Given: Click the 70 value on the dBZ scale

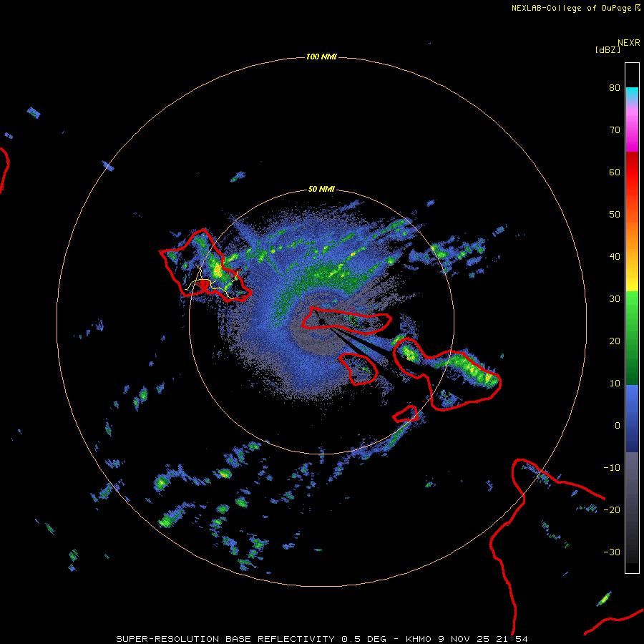Looking at the screenshot, I should coord(615,130).
